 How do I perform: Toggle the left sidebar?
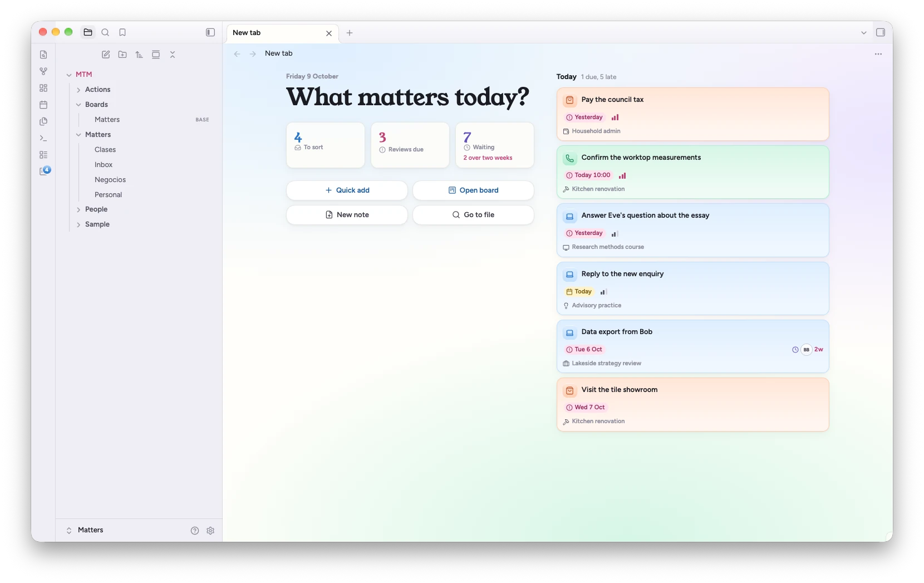click(x=210, y=32)
